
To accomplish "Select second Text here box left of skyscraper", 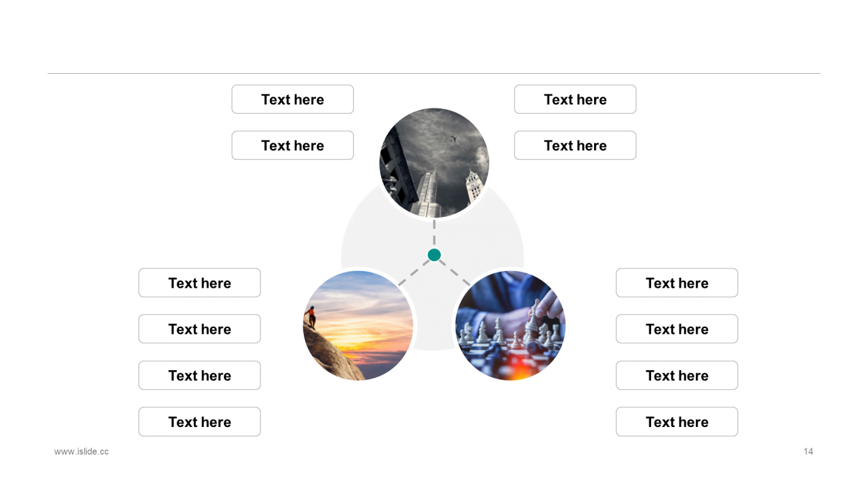I will (293, 146).
